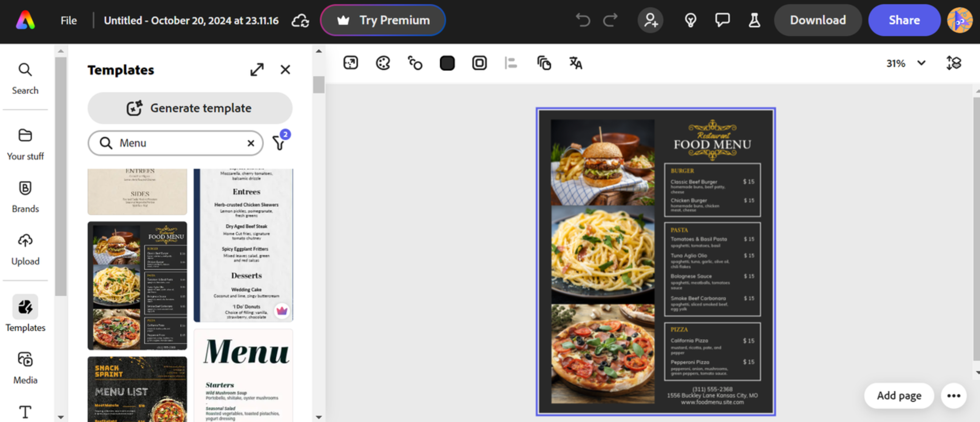Open the File menu

(68, 20)
